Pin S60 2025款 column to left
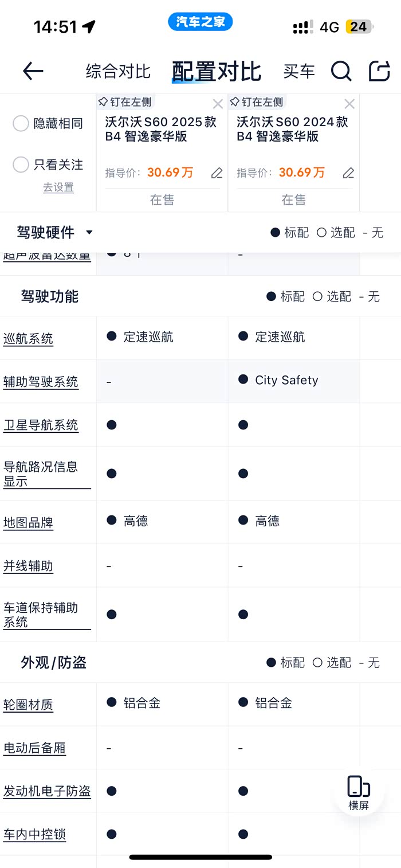This screenshot has height=868, width=401. 125,102
